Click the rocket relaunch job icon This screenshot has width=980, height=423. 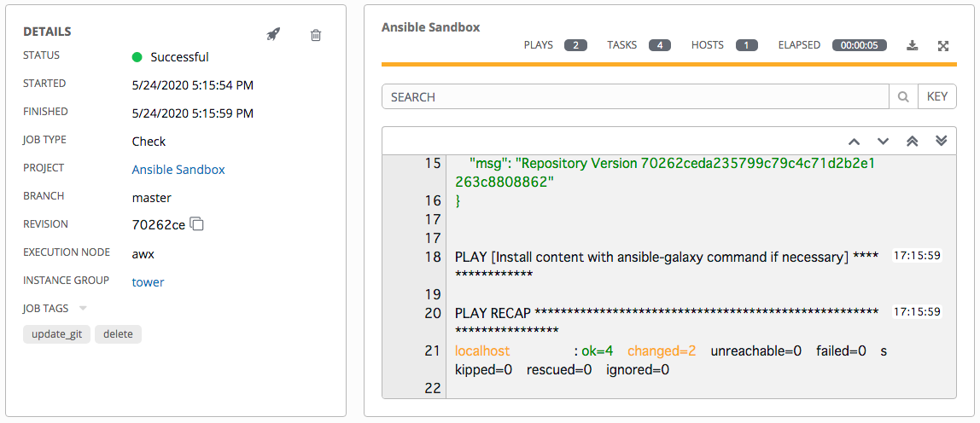pos(273,35)
